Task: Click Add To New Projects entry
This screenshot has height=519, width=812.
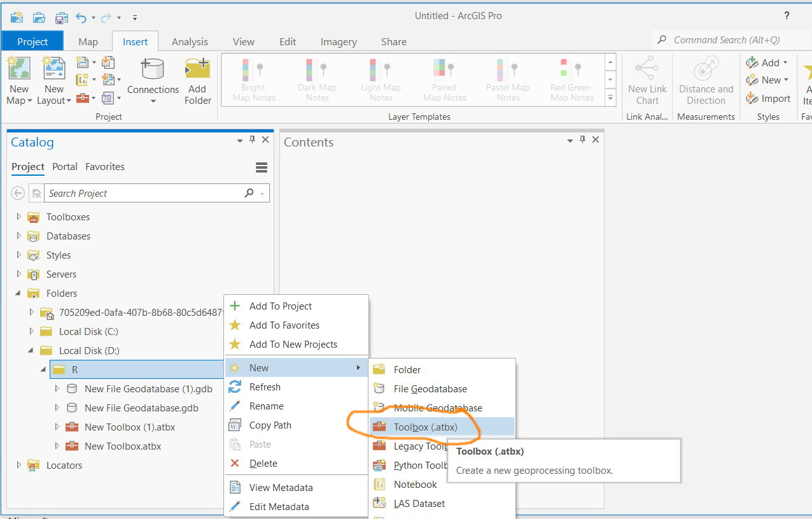Action: pos(297,345)
